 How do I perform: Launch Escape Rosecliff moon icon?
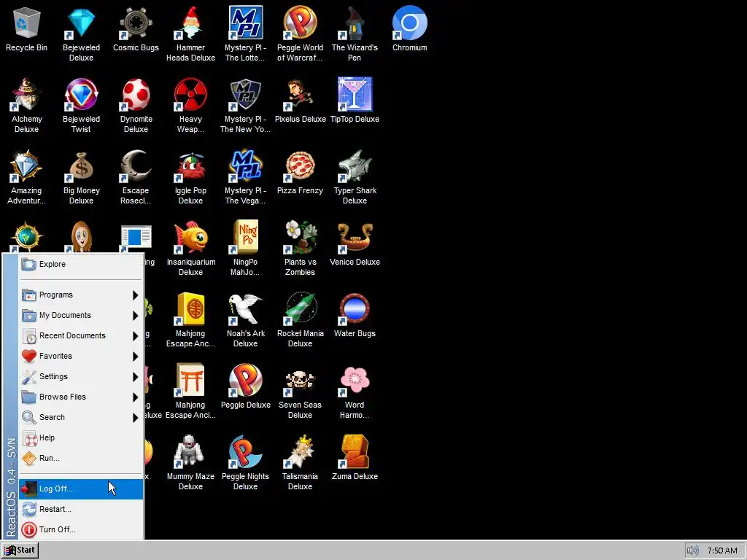pos(136,166)
